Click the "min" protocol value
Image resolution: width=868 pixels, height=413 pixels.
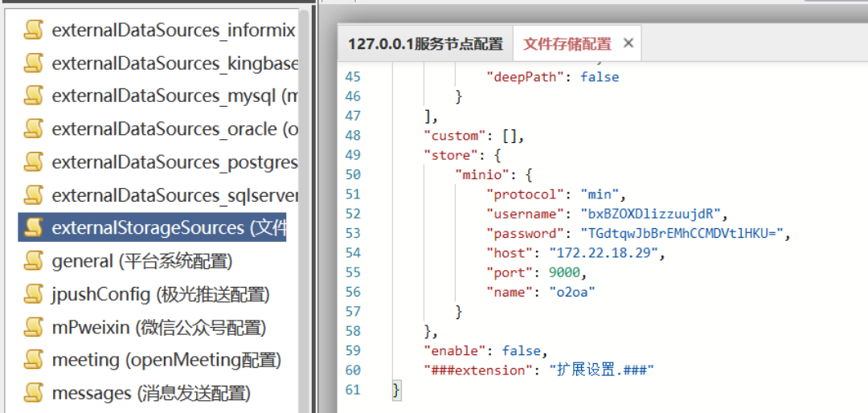(x=600, y=194)
